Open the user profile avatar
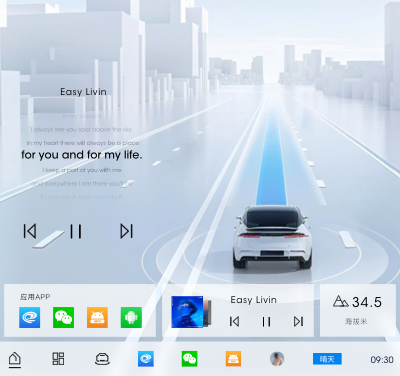Image resolution: width=400 pixels, height=376 pixels. [x=277, y=359]
